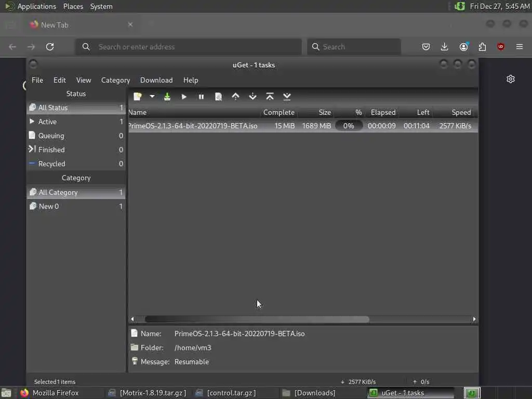Move download to bottom icon
Image resolution: width=532 pixels, height=399 pixels.
[x=287, y=97]
